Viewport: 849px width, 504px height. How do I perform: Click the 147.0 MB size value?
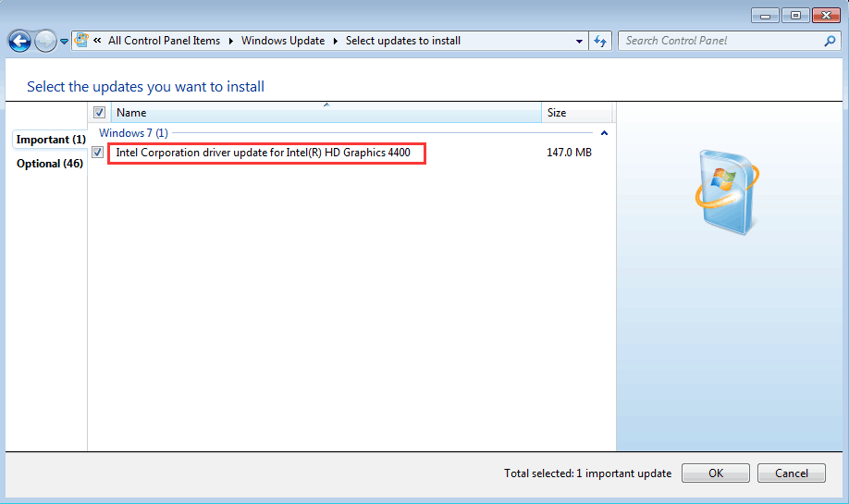[569, 153]
